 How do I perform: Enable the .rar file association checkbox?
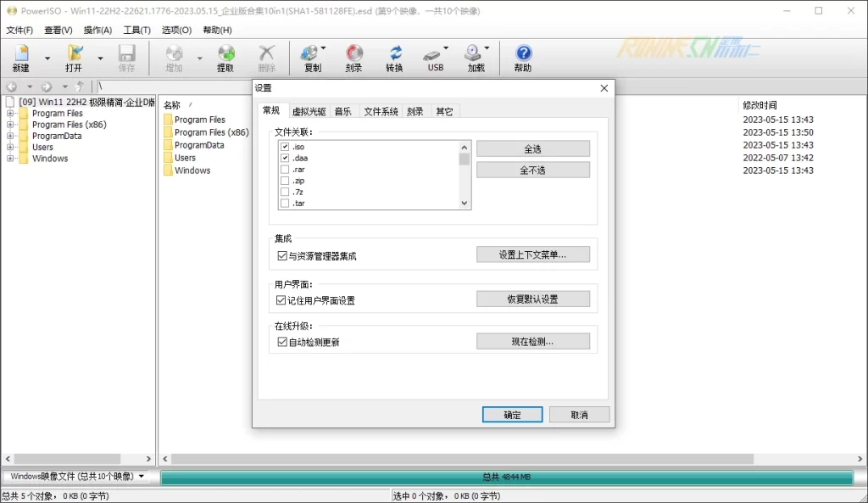[x=285, y=169]
